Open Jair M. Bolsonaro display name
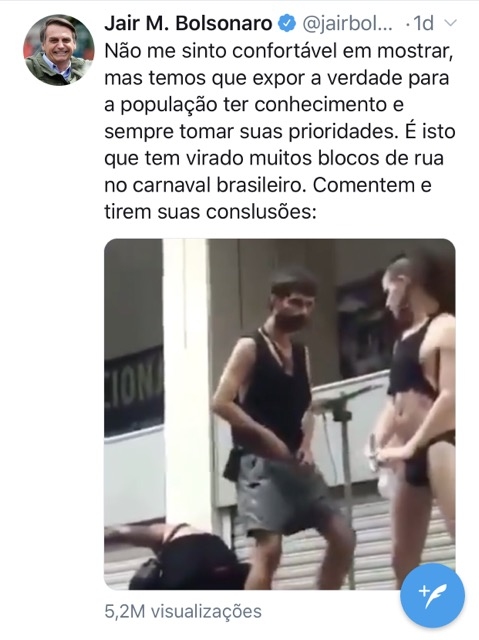The image size is (479, 640). coord(188,24)
